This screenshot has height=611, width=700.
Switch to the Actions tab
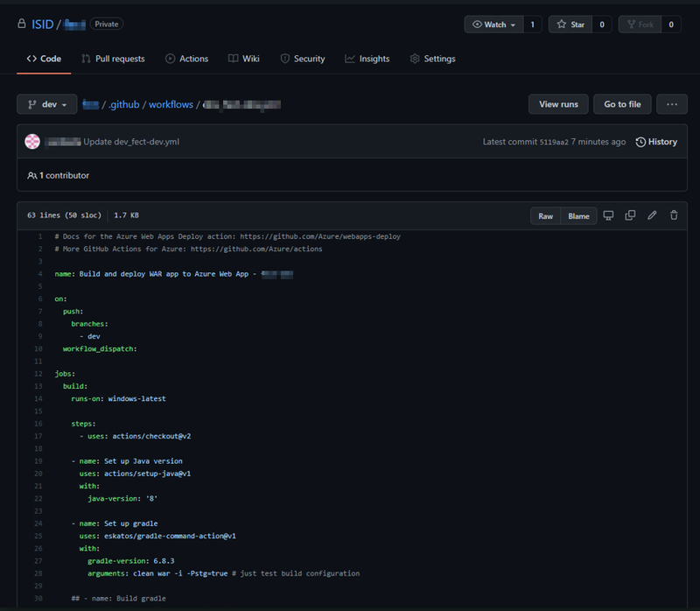point(186,59)
